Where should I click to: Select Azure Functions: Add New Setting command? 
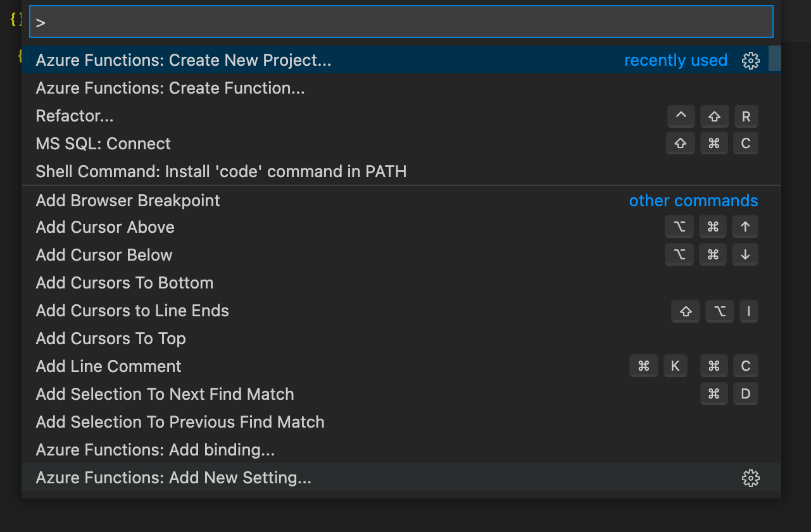click(x=173, y=478)
